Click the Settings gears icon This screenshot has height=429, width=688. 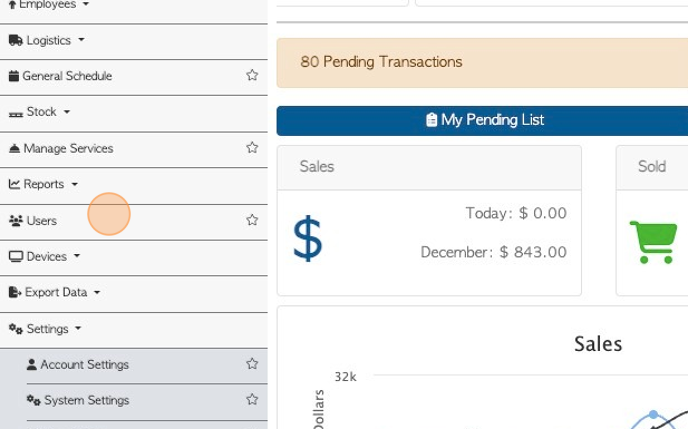point(16,329)
